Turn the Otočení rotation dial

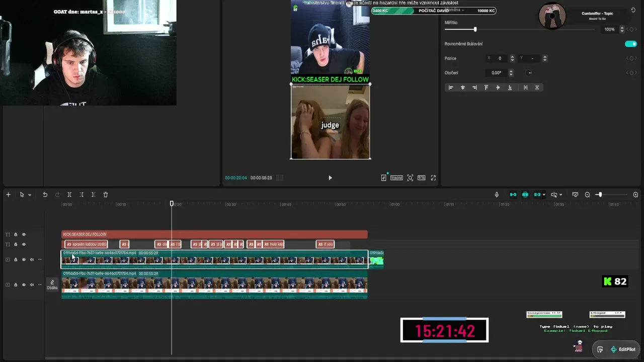(529, 73)
